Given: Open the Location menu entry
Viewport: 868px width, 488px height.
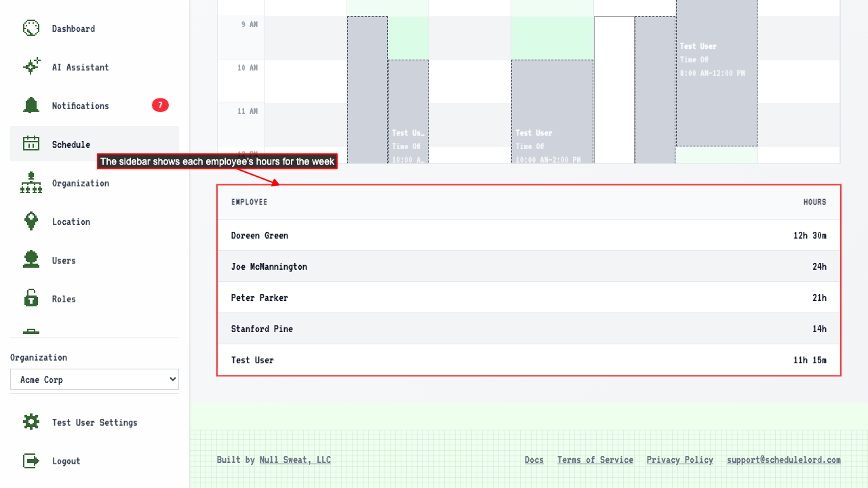Looking at the screenshot, I should (94, 222).
